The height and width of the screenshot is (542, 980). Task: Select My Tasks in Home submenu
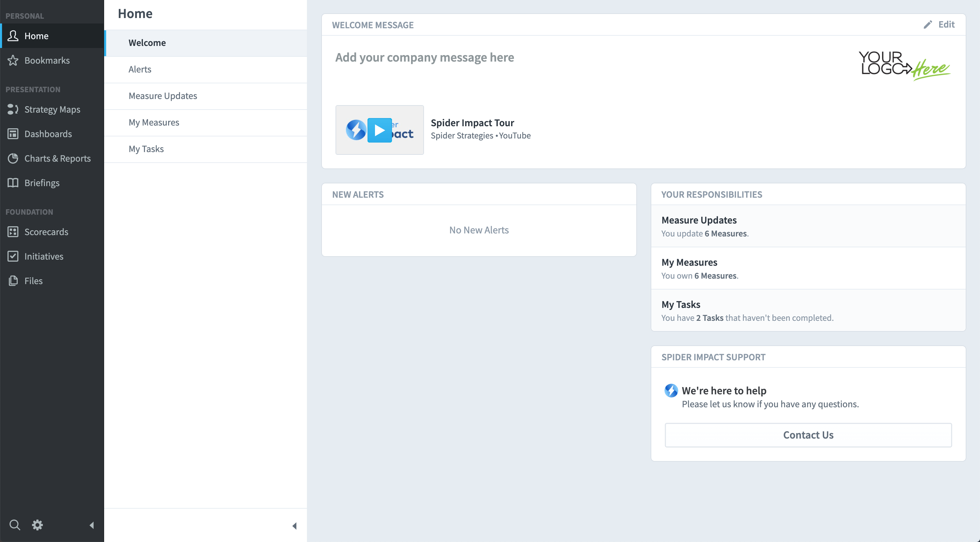click(x=206, y=149)
